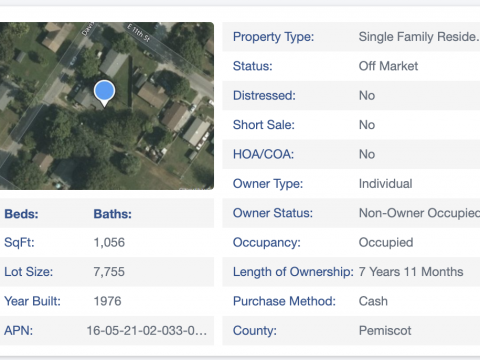This screenshot has height=360, width=480.
Task: Select the Property Type label
Action: (x=273, y=37)
